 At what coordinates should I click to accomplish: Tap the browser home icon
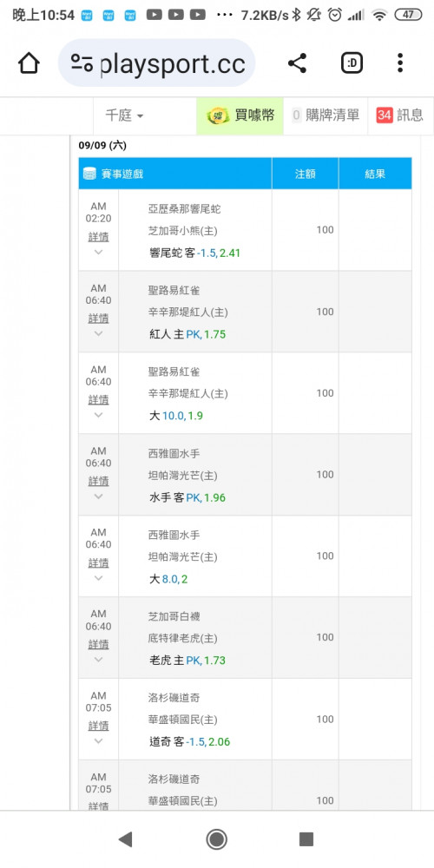[29, 63]
